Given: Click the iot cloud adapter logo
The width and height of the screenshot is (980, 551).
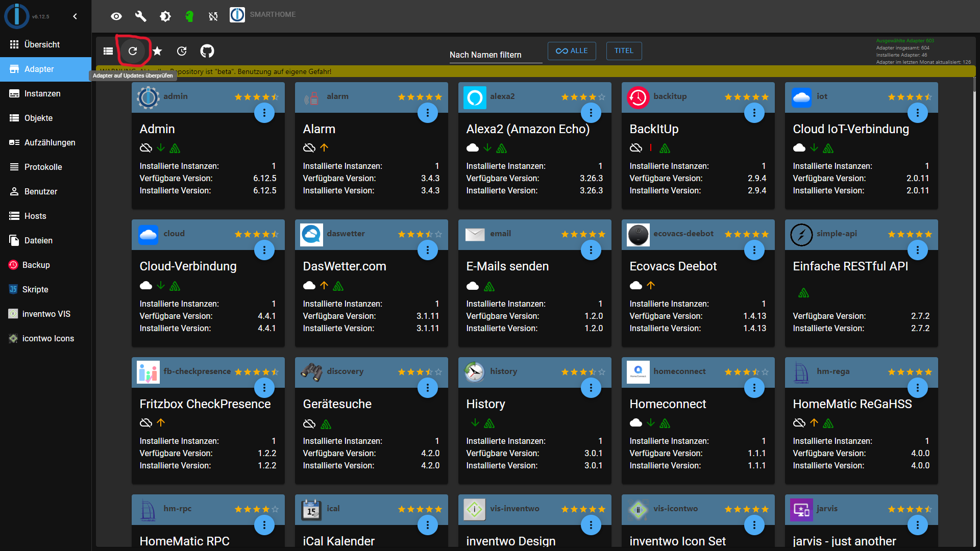Looking at the screenshot, I should [801, 97].
